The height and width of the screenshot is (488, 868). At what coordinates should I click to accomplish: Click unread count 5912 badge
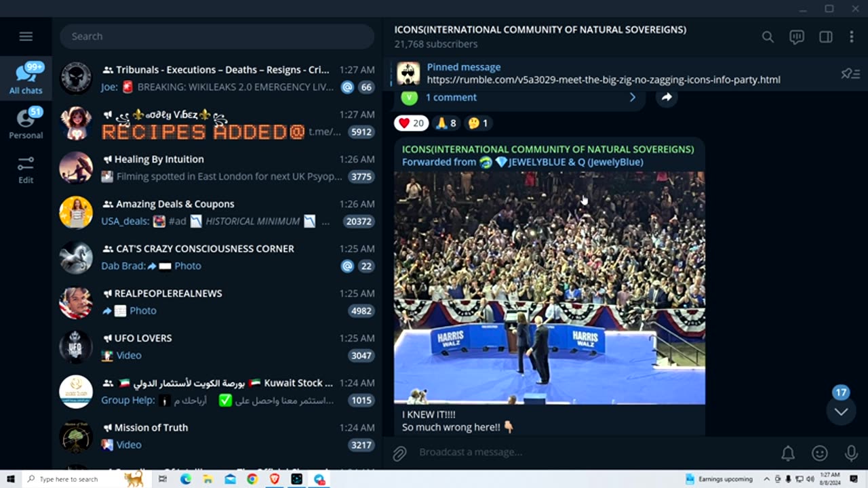361,132
